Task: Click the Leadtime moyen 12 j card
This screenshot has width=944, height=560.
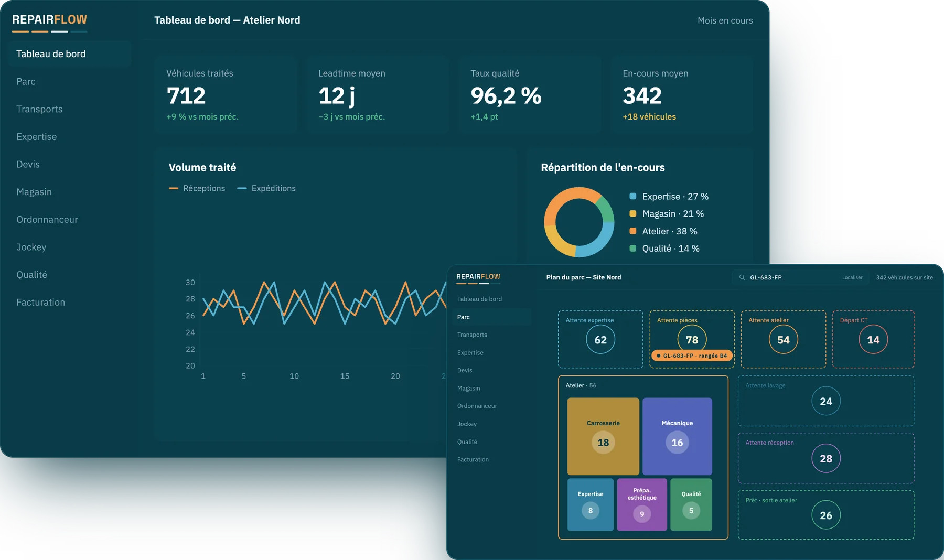Action: click(x=378, y=95)
